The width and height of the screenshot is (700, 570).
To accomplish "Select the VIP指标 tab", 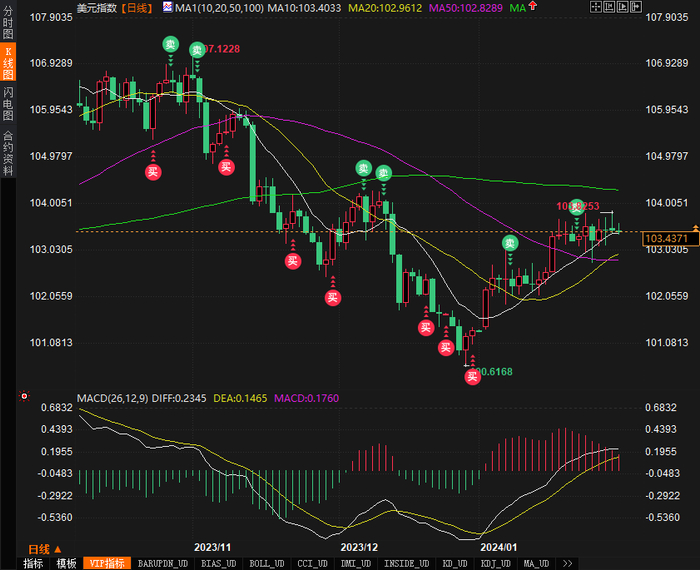I will (x=107, y=563).
